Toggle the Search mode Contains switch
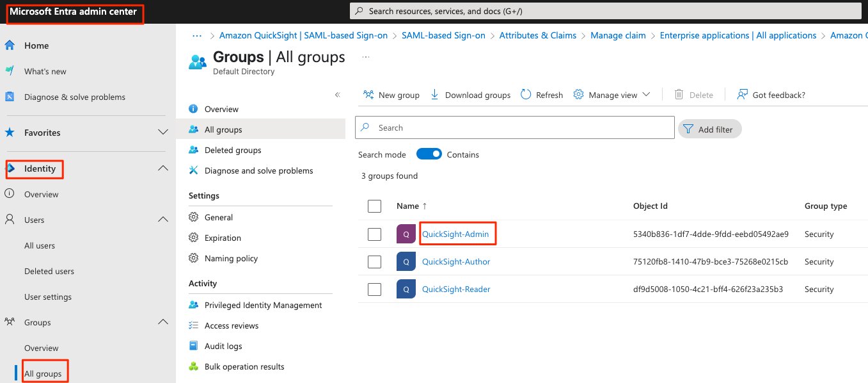Image resolution: width=868 pixels, height=383 pixels. click(429, 154)
